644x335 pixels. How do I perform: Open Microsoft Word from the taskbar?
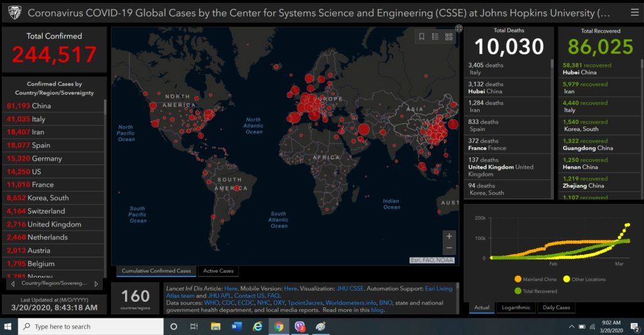click(236, 326)
